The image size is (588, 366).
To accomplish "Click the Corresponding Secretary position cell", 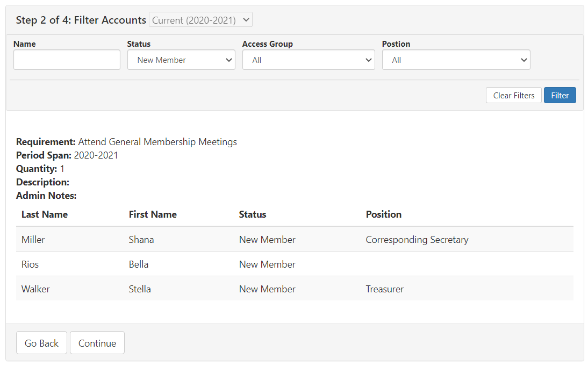I will pyautogui.click(x=417, y=240).
